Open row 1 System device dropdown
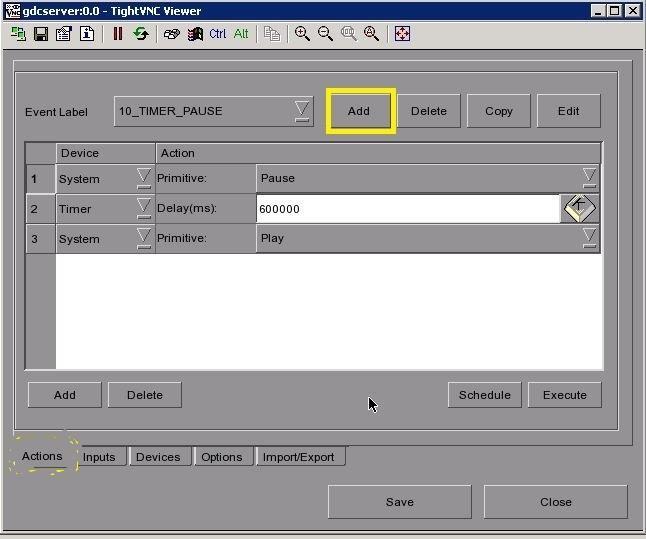Viewport: 646px width, 539px height. pos(105,179)
